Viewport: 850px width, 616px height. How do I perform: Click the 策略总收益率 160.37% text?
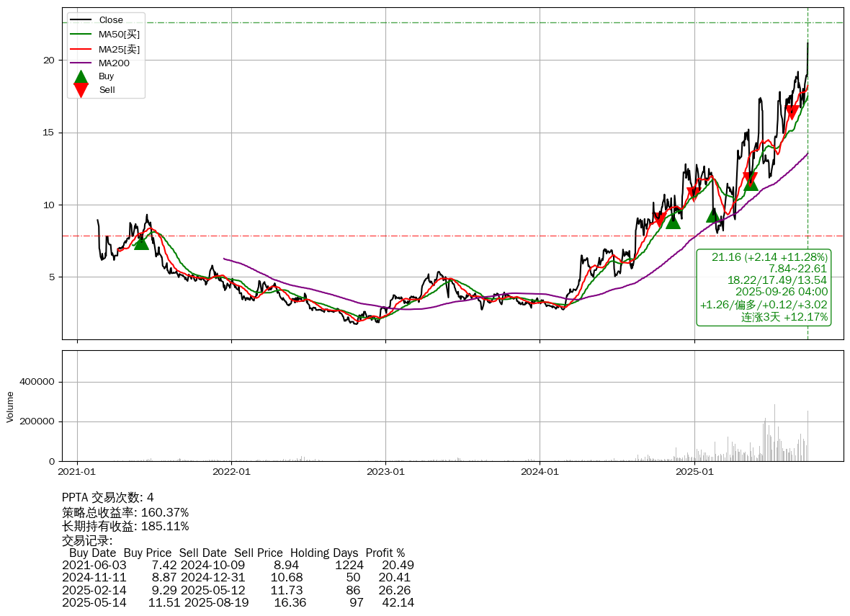tap(125, 512)
